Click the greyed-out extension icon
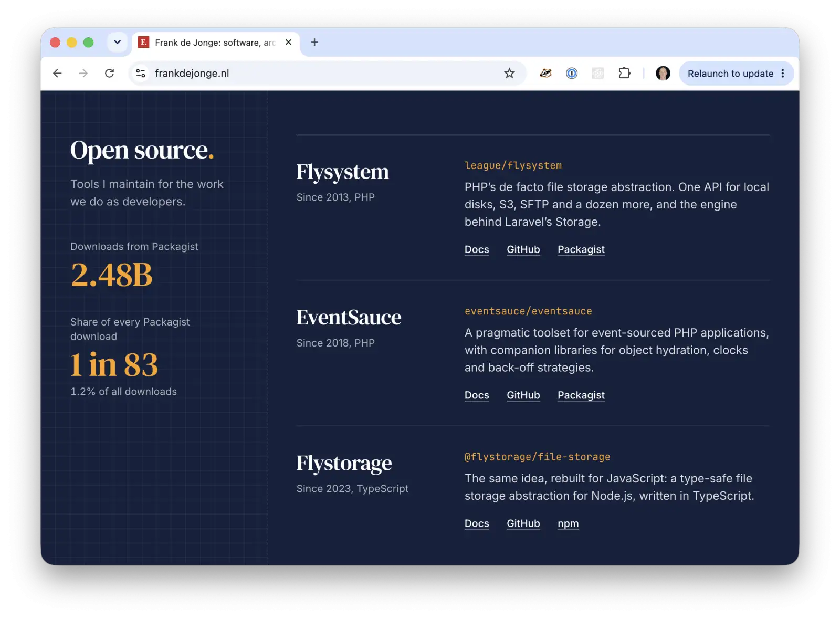The height and width of the screenshot is (619, 840). [x=598, y=74]
